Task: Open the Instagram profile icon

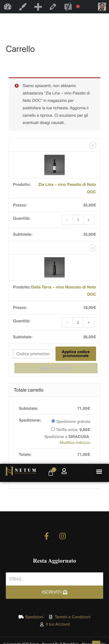Action: 62,536
